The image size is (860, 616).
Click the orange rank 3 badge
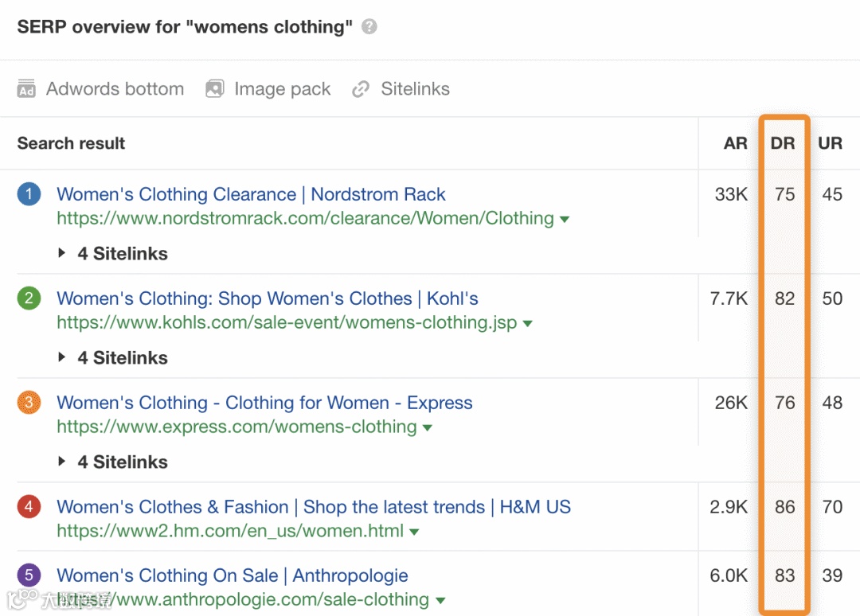(x=29, y=403)
